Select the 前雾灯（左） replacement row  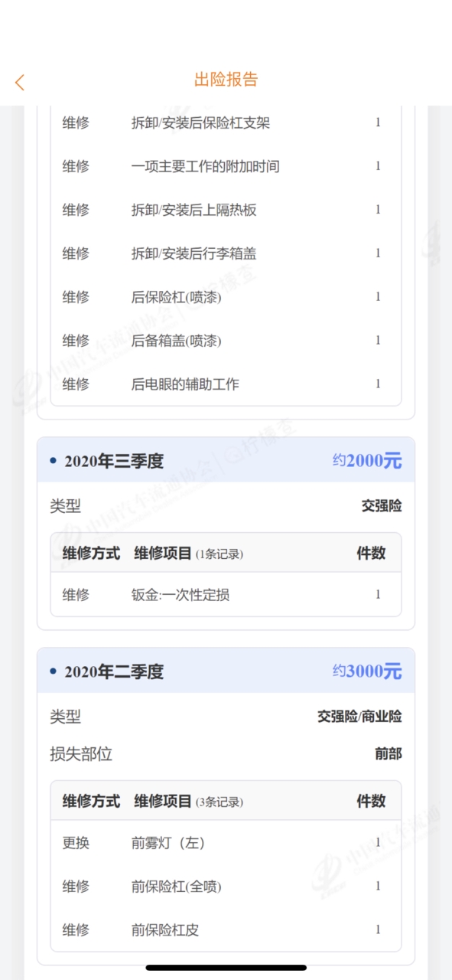point(226,843)
